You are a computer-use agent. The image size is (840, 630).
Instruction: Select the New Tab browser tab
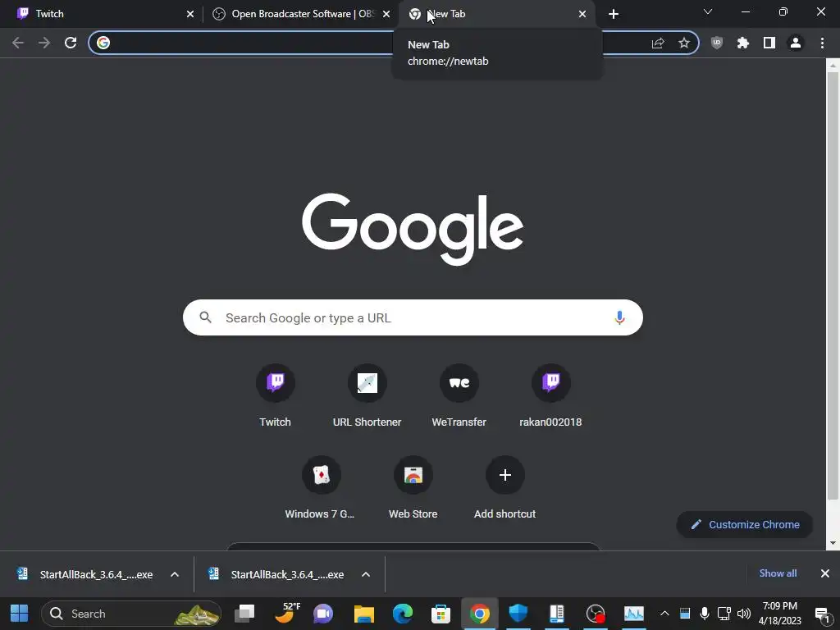(495, 14)
